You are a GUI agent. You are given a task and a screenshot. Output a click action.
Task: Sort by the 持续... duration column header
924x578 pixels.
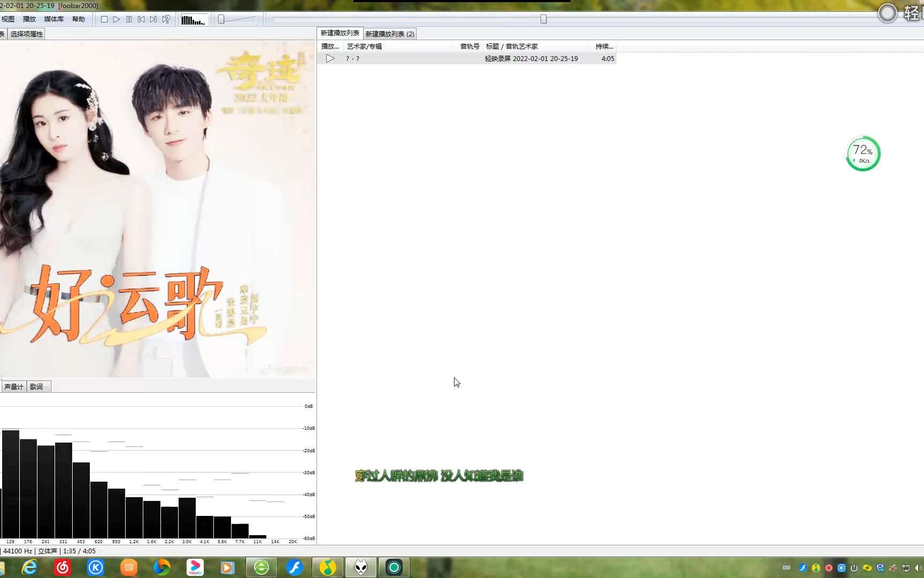click(604, 47)
